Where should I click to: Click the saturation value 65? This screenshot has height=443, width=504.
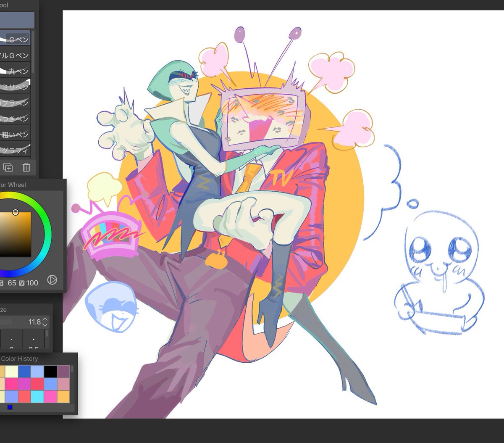click(12, 283)
